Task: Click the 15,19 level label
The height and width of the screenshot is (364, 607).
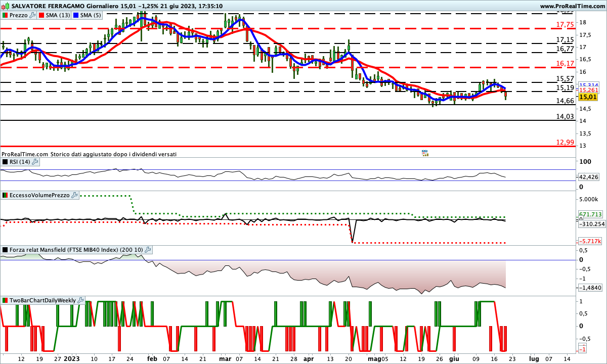Action: (565, 87)
